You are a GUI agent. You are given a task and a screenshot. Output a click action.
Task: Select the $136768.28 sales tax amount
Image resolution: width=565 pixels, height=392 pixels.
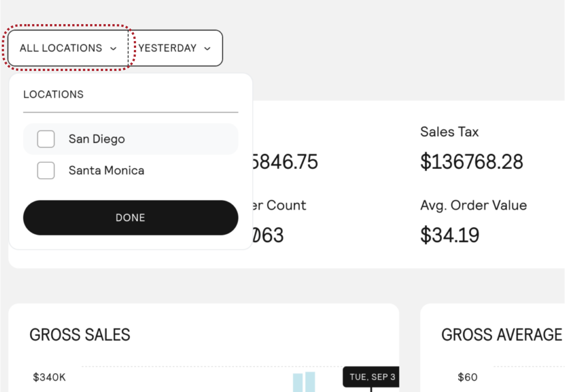tap(471, 162)
